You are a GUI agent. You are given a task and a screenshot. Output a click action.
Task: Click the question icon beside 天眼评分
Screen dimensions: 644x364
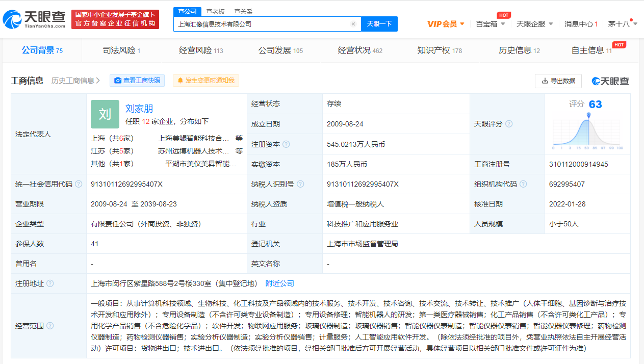coord(509,123)
